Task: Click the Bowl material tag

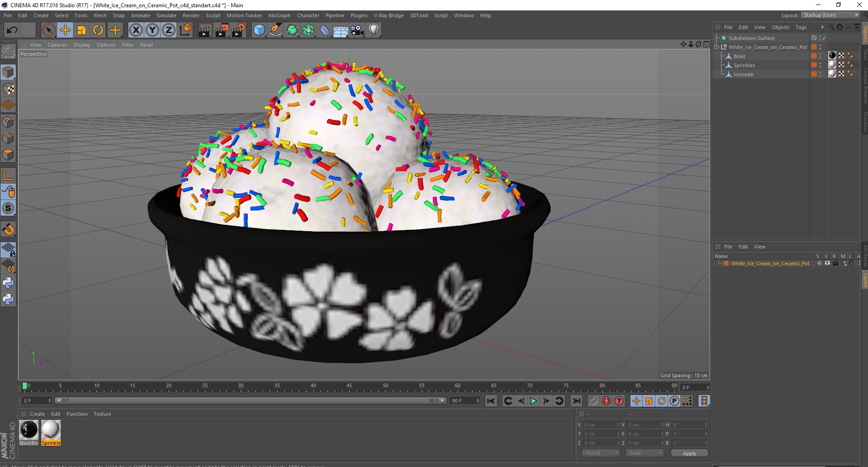Action: [832, 55]
